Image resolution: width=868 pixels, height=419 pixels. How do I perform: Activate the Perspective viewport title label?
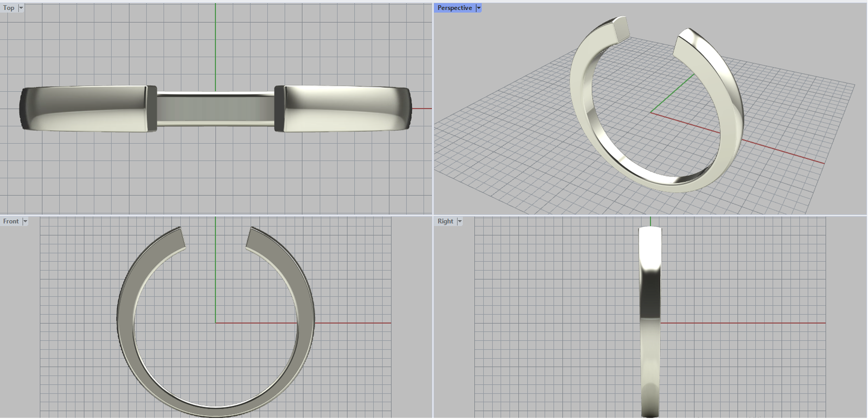click(455, 8)
